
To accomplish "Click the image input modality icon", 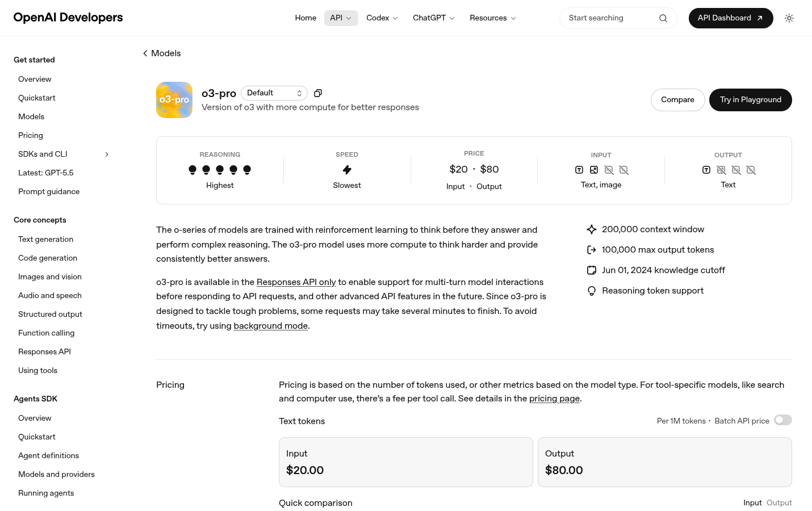I will click(x=594, y=170).
